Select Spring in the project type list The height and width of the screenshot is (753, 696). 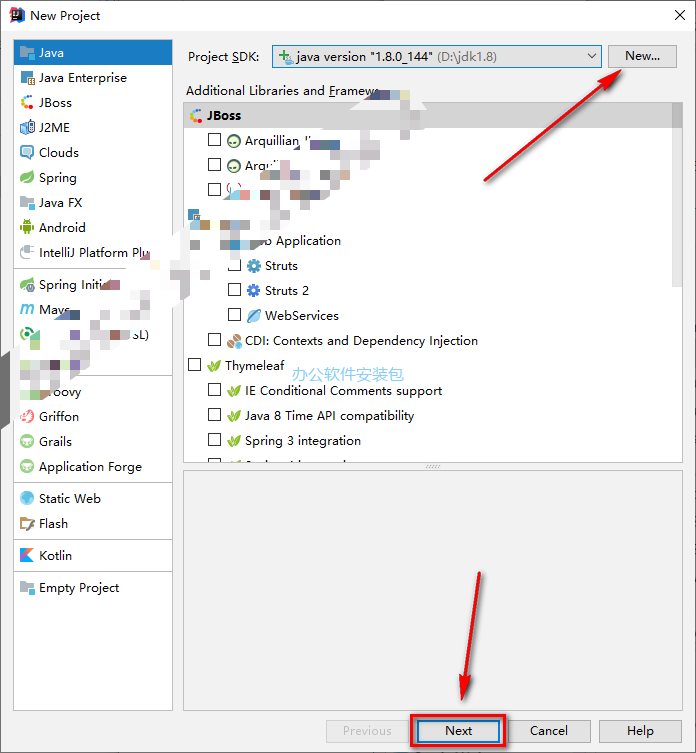tap(57, 178)
